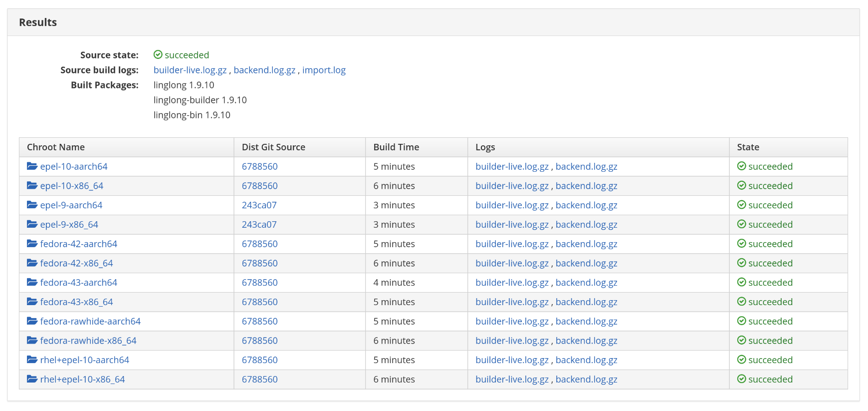
Task: Open the fedora-rawhide-x86_64 chroot link
Action: click(88, 341)
